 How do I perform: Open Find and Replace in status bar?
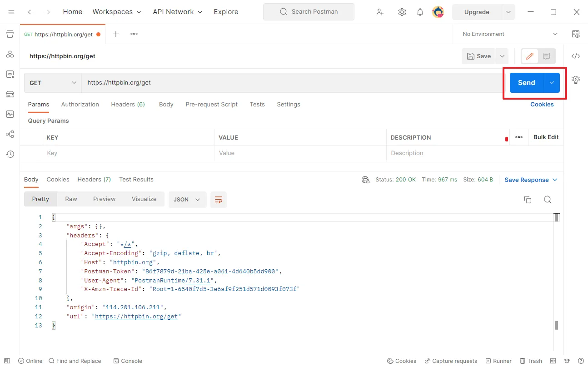coord(75,361)
